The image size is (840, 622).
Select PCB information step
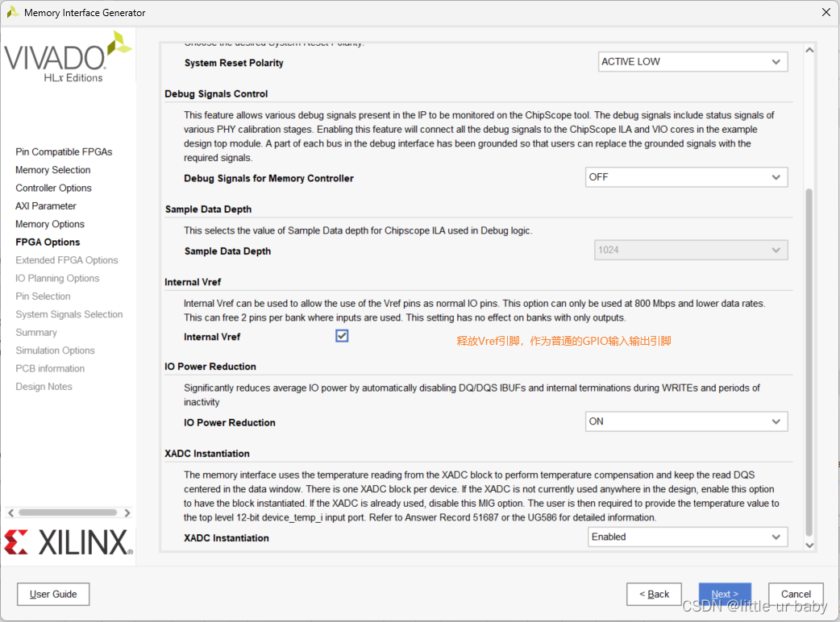(50, 369)
